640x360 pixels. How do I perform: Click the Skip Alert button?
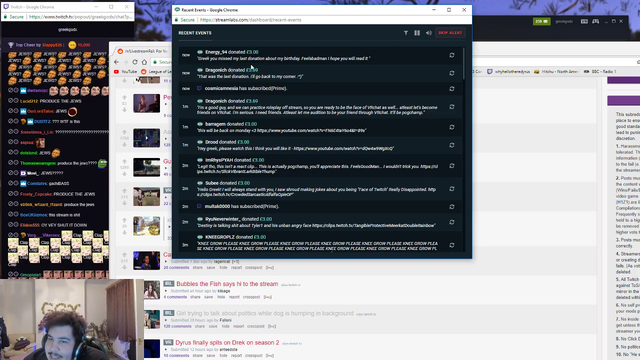tap(450, 33)
